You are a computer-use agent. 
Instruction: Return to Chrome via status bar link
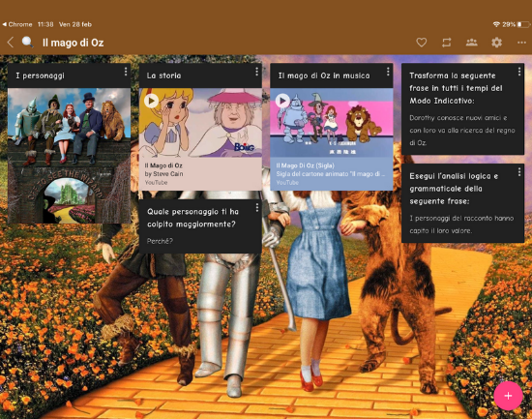pos(17,24)
